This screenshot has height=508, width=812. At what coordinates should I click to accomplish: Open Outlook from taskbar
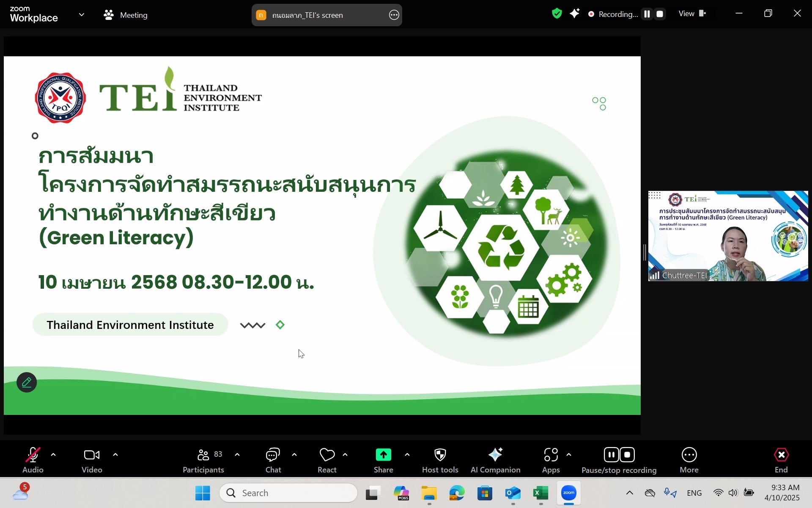513,493
